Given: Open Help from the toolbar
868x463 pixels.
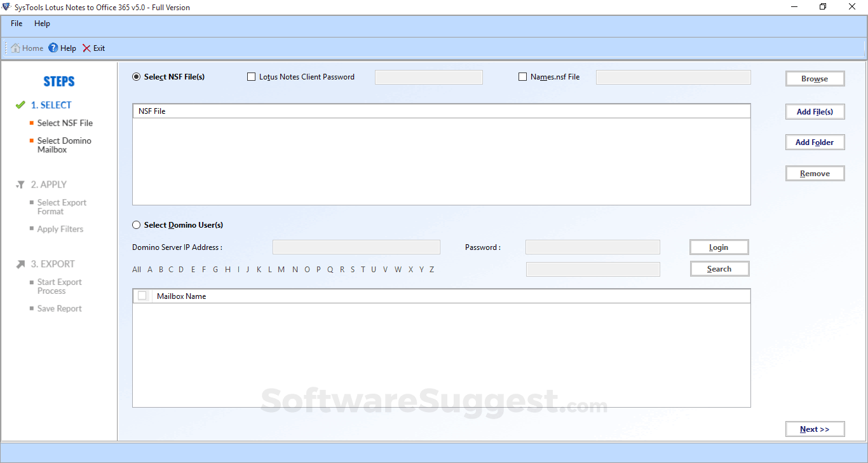Looking at the screenshot, I should click(62, 48).
